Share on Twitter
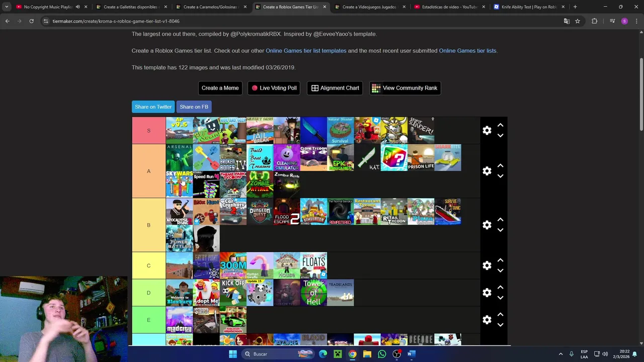The image size is (644, 362). click(x=153, y=107)
